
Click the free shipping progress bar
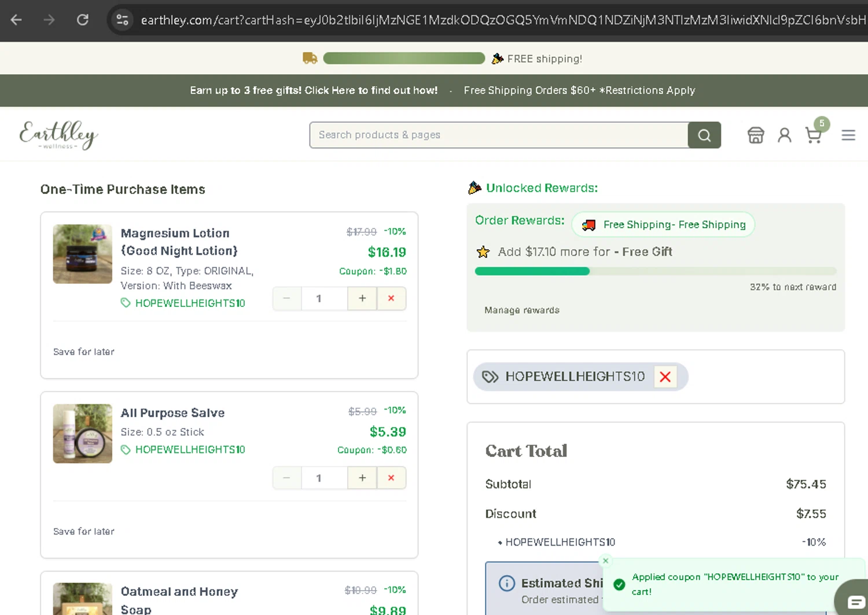pyautogui.click(x=404, y=58)
